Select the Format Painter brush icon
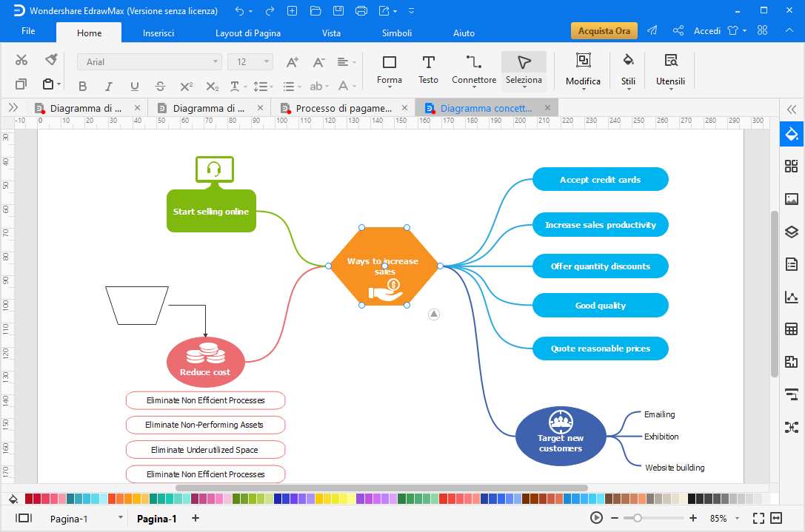Image resolution: width=805 pixels, height=532 pixels. pyautogui.click(x=51, y=60)
